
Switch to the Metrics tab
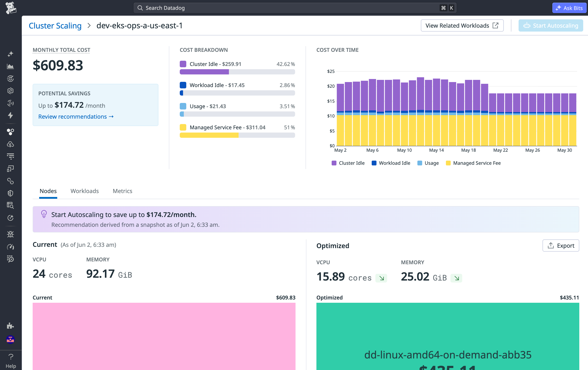pyautogui.click(x=122, y=191)
